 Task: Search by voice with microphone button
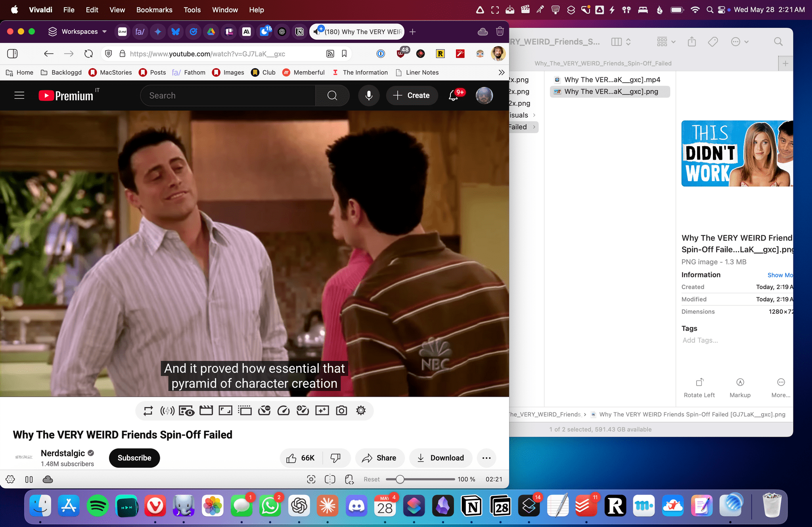369,95
